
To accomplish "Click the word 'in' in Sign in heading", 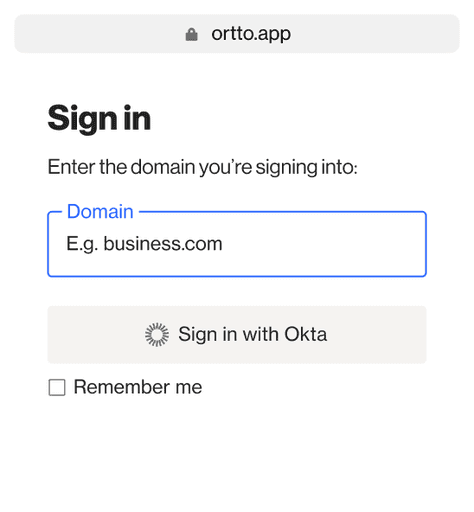I will tap(137, 118).
